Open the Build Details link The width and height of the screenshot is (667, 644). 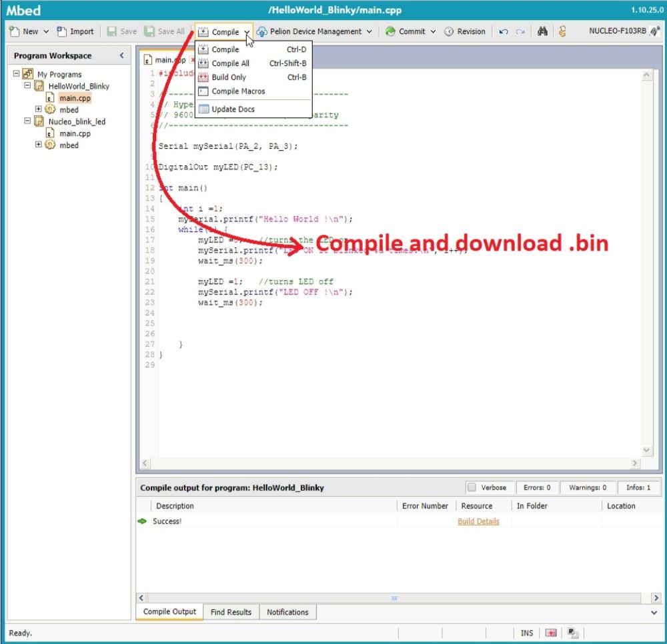478,521
